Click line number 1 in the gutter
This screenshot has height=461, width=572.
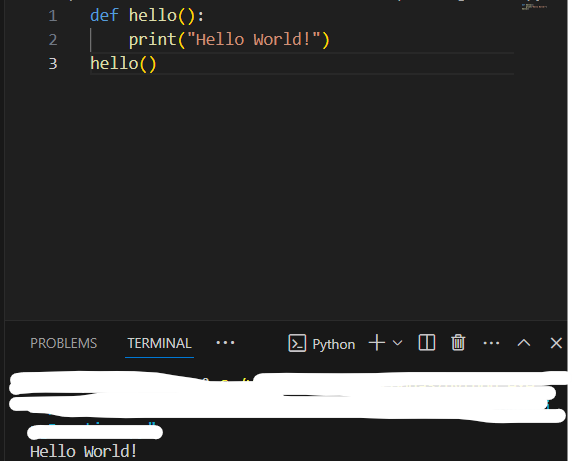tap(53, 16)
